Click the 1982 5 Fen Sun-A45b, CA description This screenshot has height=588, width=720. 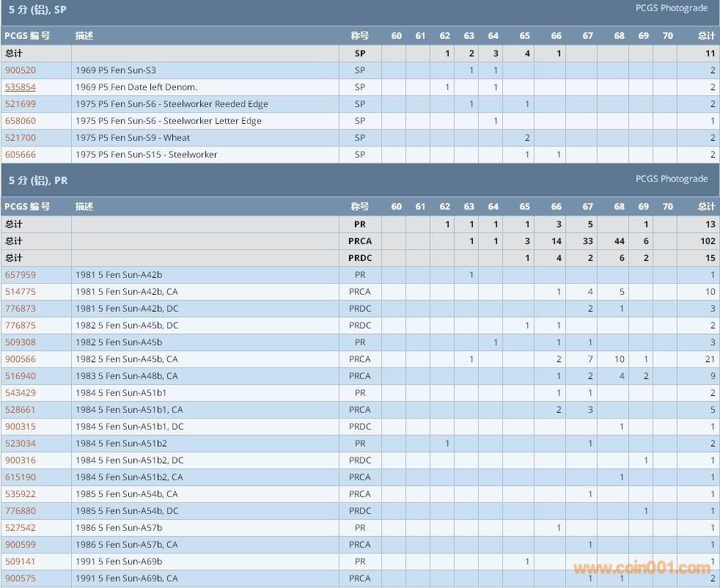[126, 359]
